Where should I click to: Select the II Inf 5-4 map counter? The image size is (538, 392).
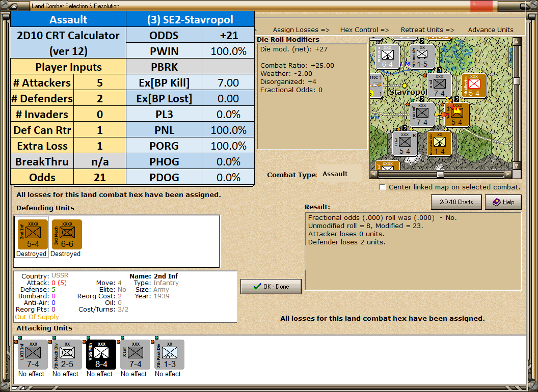tap(405, 144)
